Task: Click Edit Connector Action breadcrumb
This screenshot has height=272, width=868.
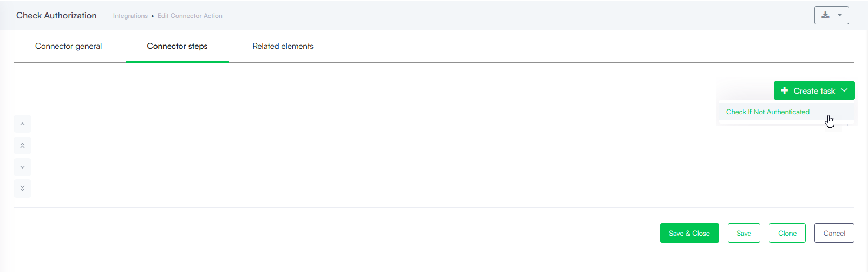Action: click(x=190, y=16)
